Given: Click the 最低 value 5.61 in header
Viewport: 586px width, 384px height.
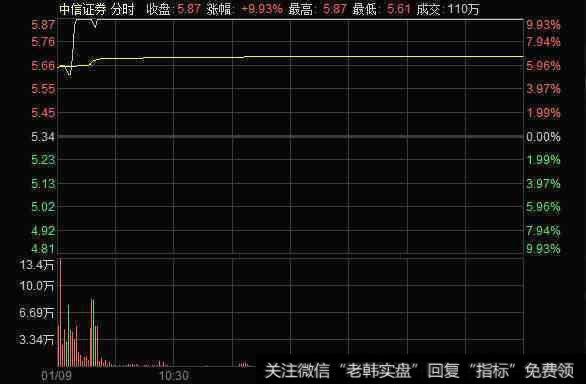Looking at the screenshot, I should point(398,9).
